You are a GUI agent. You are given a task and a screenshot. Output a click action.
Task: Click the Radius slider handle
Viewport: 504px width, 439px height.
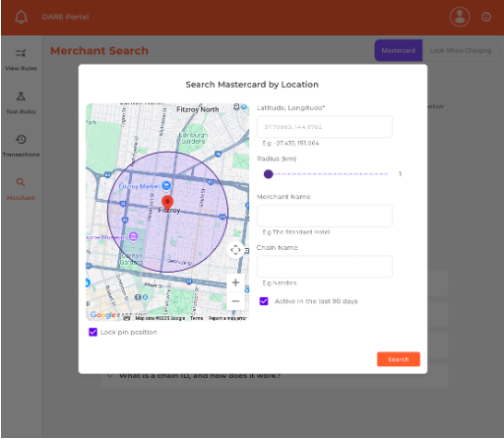coord(268,174)
